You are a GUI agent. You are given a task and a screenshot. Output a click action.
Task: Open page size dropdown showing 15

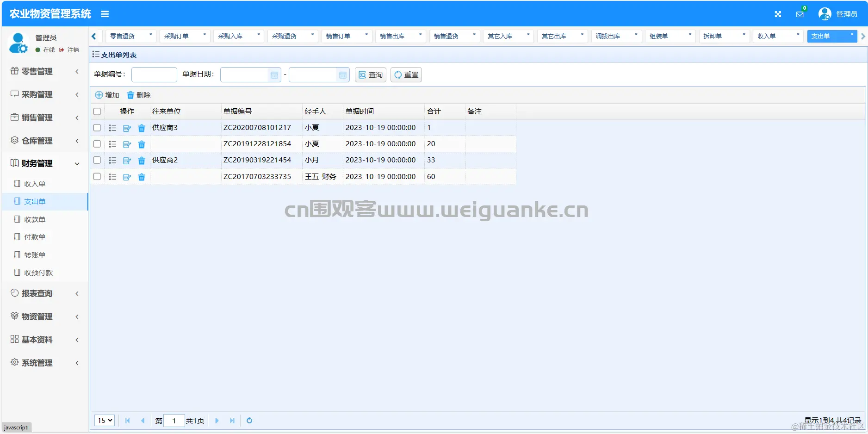click(x=105, y=421)
